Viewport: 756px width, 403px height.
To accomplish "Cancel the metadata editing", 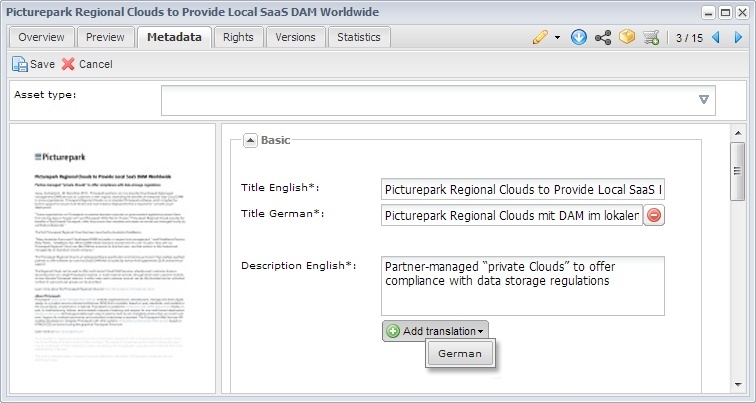I will [x=87, y=64].
